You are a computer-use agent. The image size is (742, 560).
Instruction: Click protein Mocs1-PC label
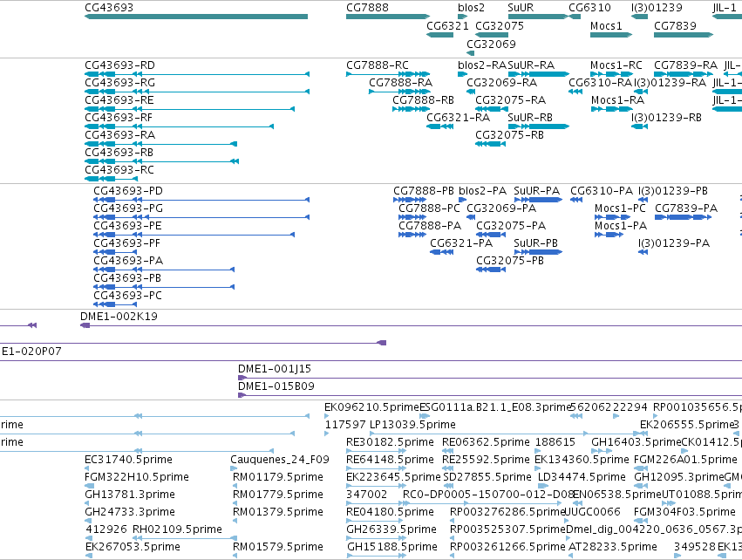point(621,208)
